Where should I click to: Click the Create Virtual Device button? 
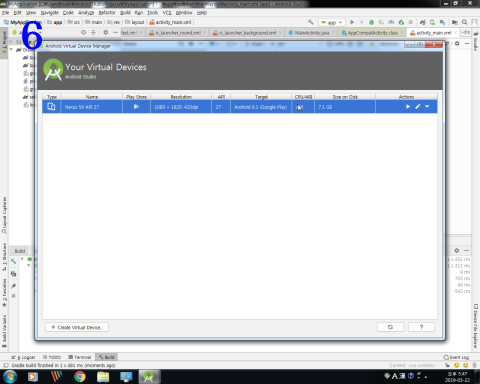coord(77,327)
